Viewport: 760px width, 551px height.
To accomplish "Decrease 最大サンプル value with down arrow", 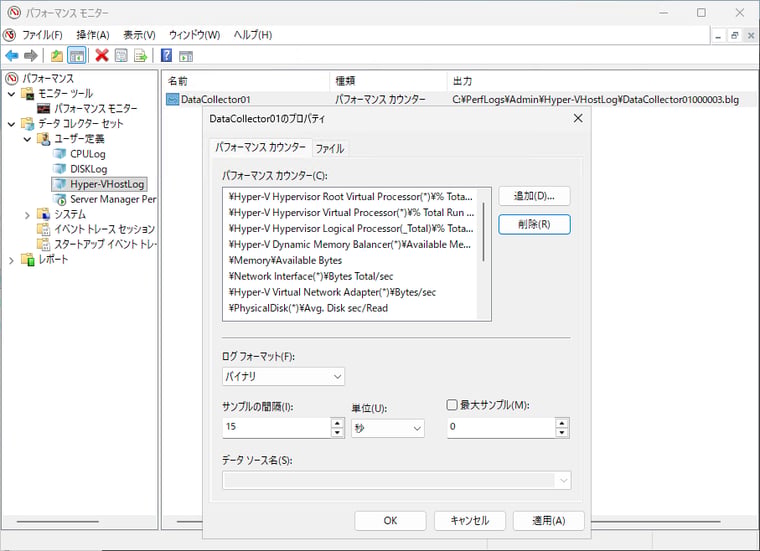I will click(x=562, y=432).
